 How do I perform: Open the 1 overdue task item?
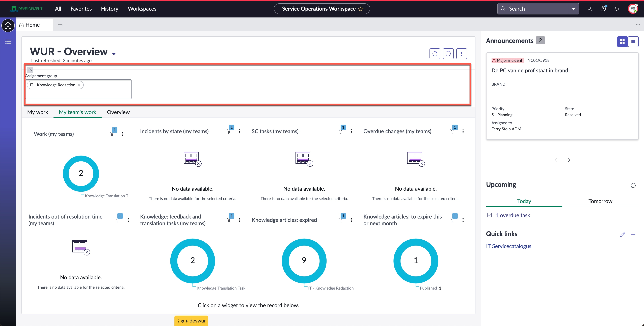coord(513,215)
